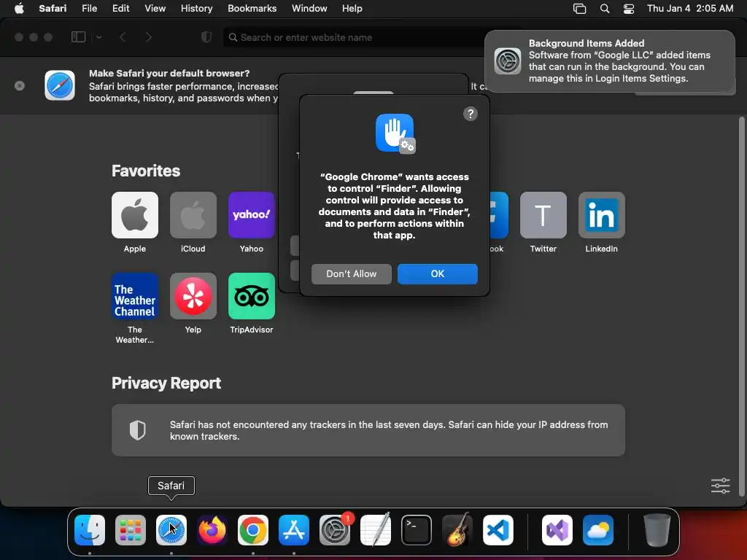Viewport: 747px width, 560px height.
Task: Open Safari start page customization settings icon
Action: (720, 486)
